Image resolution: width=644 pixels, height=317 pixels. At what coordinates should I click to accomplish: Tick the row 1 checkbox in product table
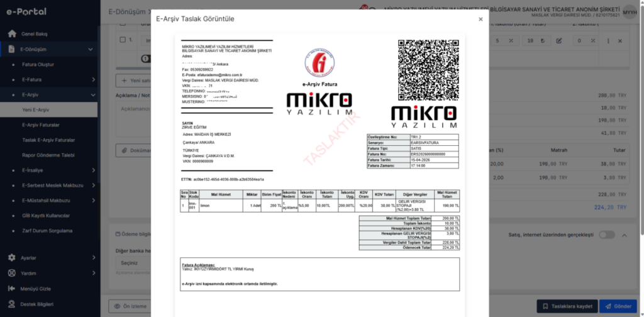(123, 40)
